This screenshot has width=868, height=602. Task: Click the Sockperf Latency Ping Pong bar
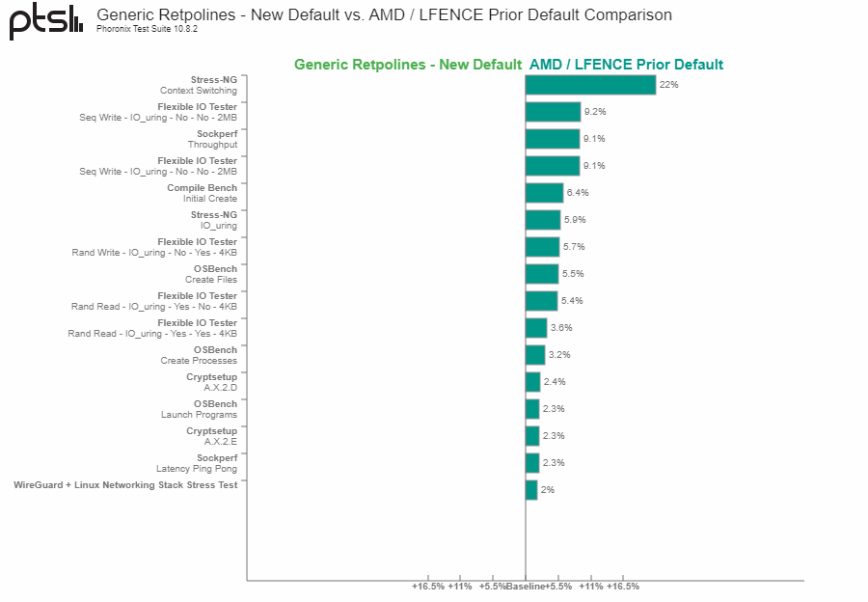(x=532, y=463)
